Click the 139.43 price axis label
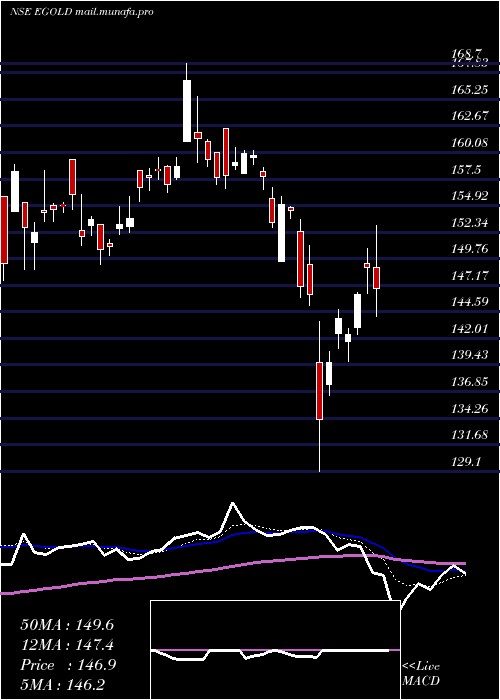Image resolution: width=500 pixels, height=700 pixels. point(470,355)
